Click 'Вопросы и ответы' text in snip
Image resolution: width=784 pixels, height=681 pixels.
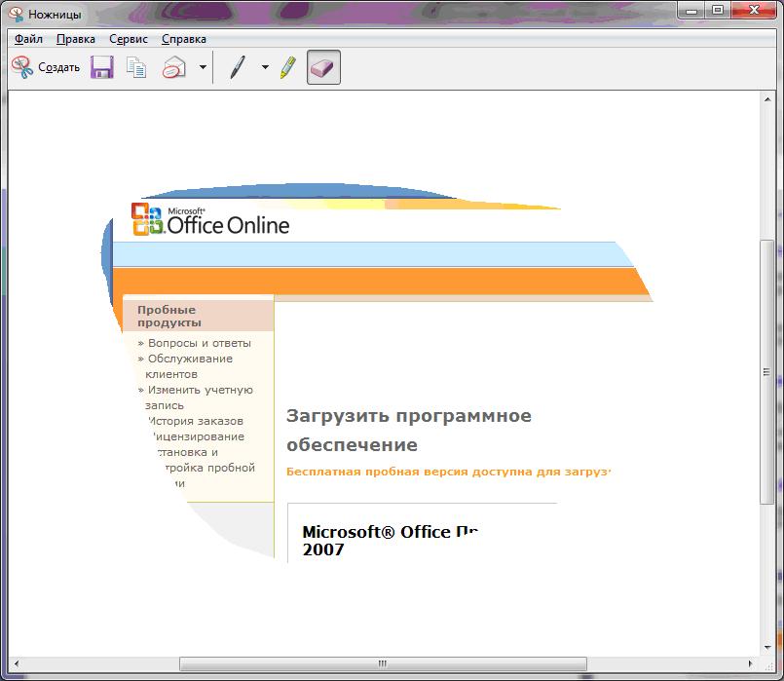point(200,343)
